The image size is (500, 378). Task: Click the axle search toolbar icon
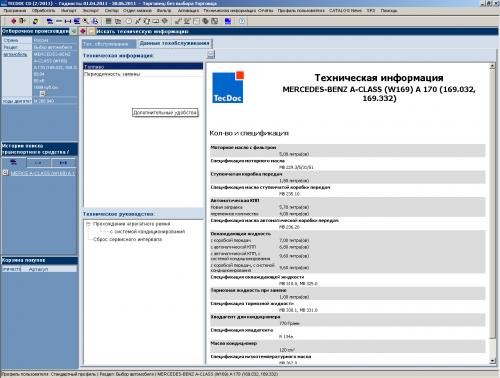click(x=68, y=21)
